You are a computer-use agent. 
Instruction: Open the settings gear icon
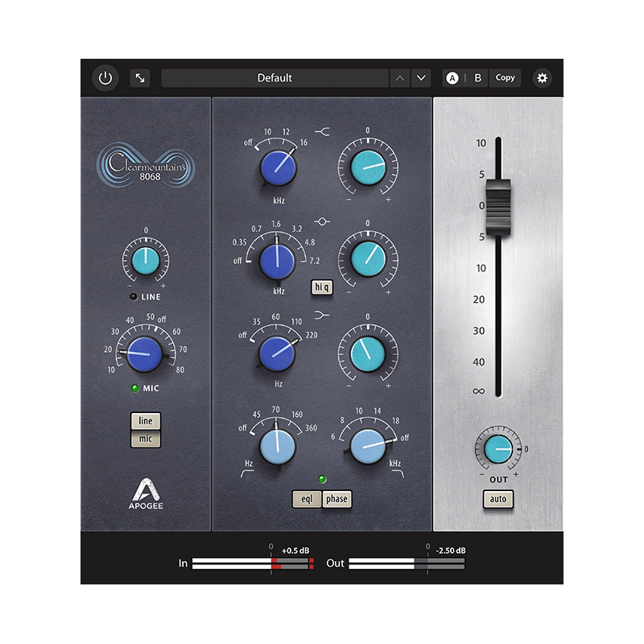click(542, 78)
